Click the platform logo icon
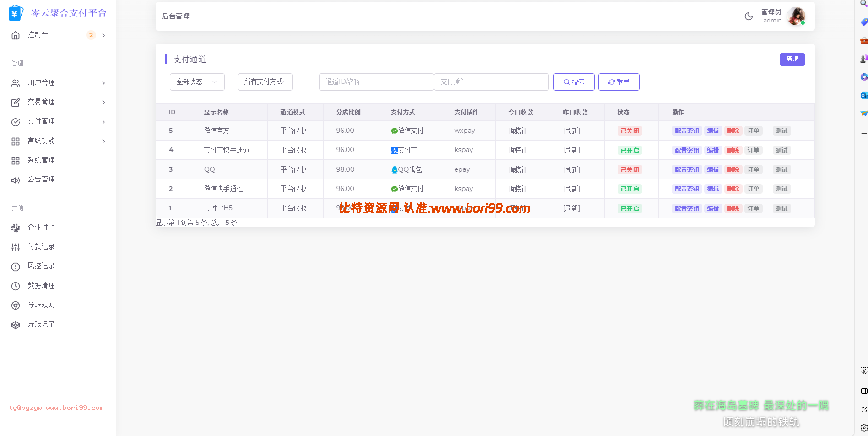The height and width of the screenshot is (436, 868). click(x=16, y=13)
